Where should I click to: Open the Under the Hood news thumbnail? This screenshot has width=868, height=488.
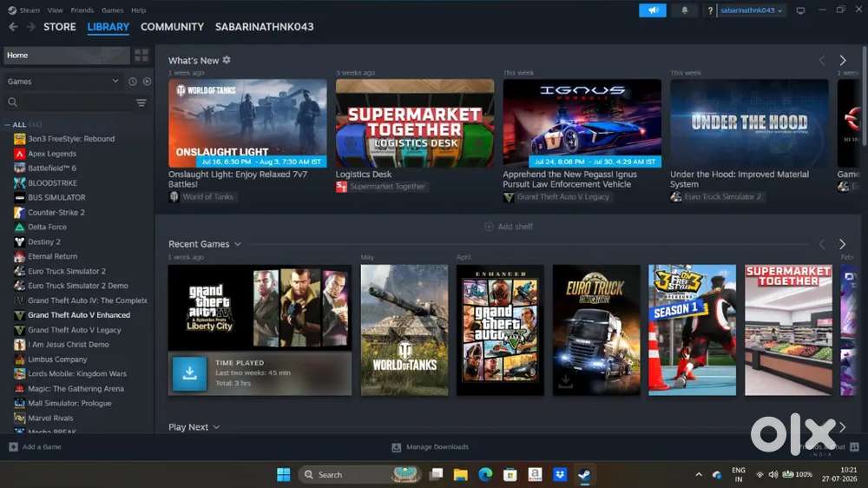click(x=749, y=123)
